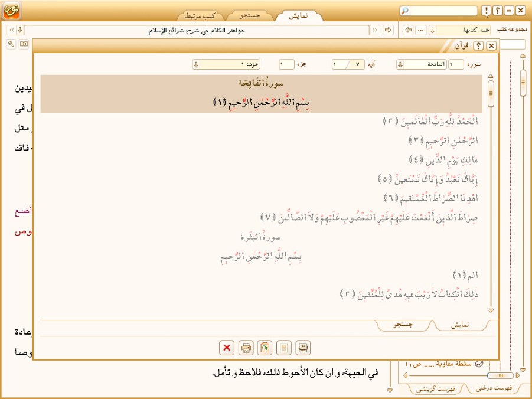Select verse الم (1) of Al-Baqarah
Viewport: 532px width, 399px height.
click(465, 275)
